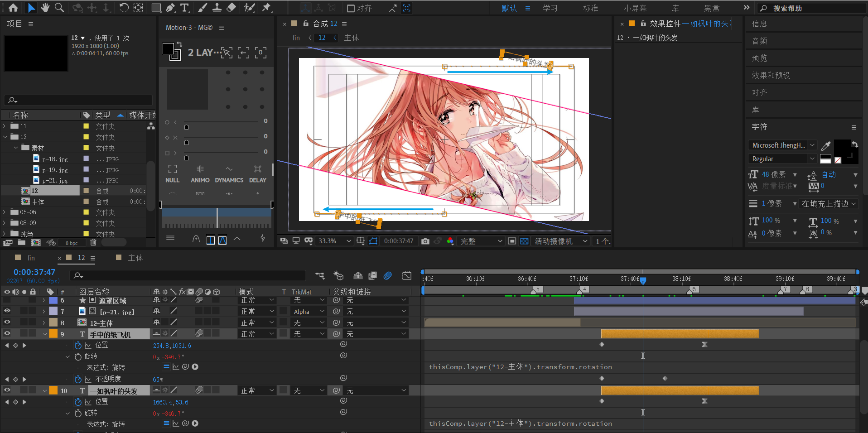Image resolution: width=868 pixels, height=433 pixels.
Task: Take a snapshot with camera icon
Action: (425, 241)
